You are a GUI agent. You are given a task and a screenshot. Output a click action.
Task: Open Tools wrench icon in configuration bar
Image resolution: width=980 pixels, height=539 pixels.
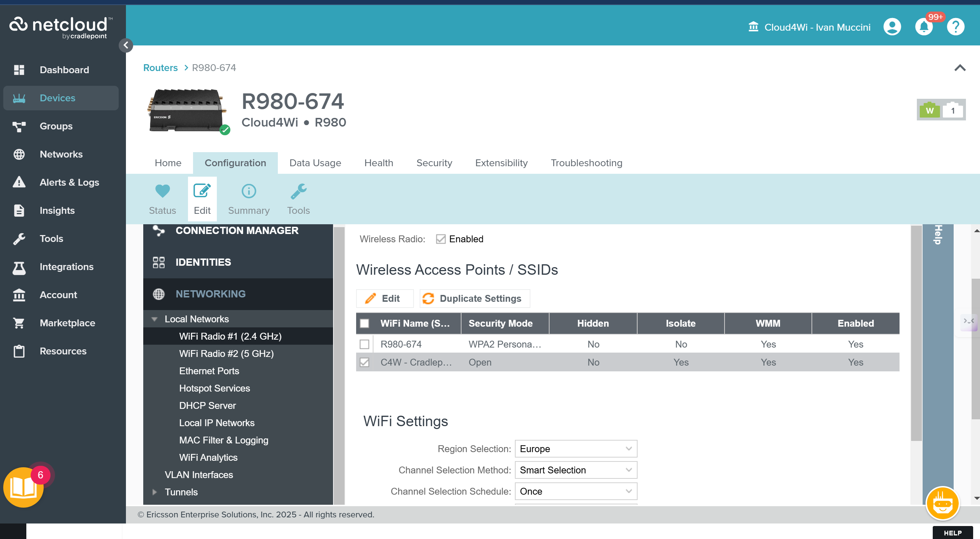298,191
